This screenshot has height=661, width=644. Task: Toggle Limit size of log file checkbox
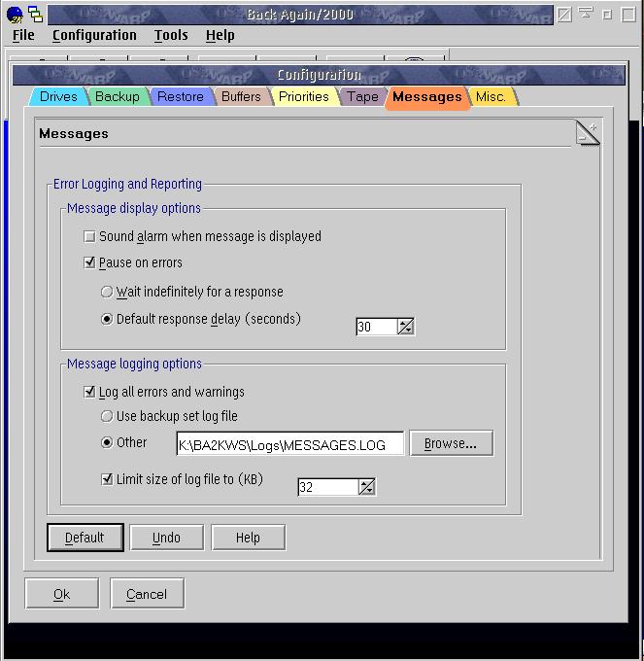tap(183, 479)
